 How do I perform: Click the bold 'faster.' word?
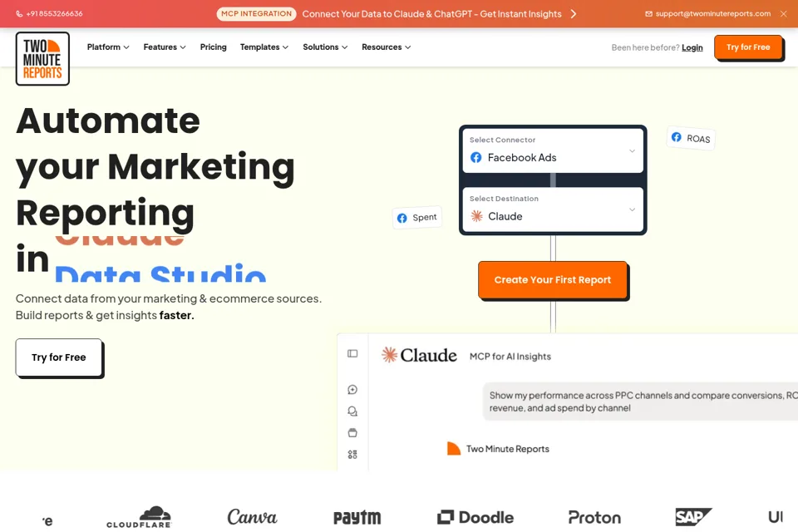[x=176, y=315]
